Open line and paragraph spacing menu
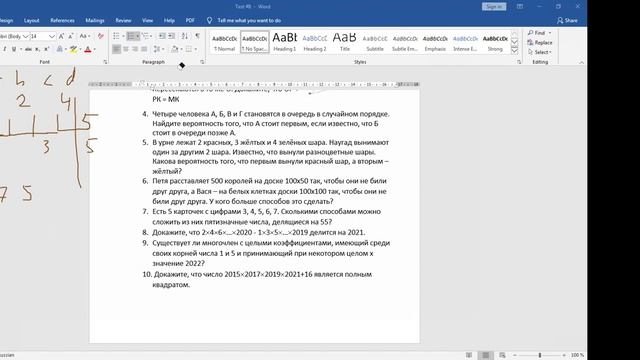Screen dimensions: 640x360 click(158, 49)
